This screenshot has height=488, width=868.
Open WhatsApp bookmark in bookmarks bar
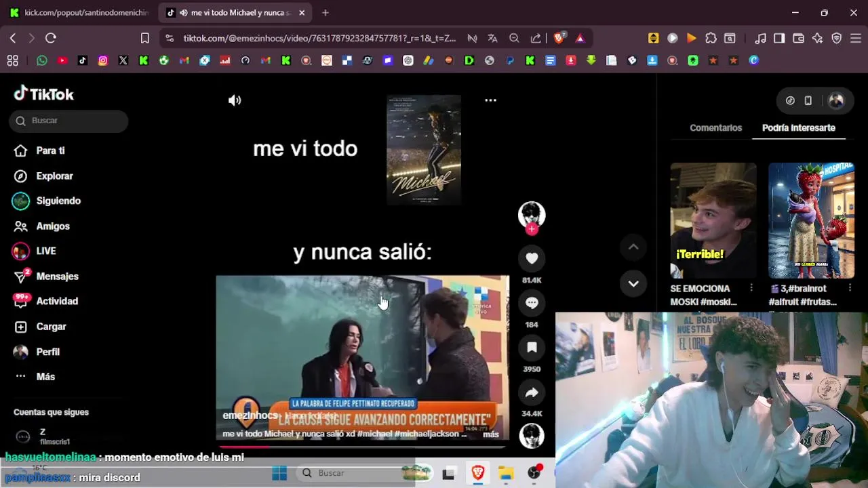pyautogui.click(x=42, y=60)
